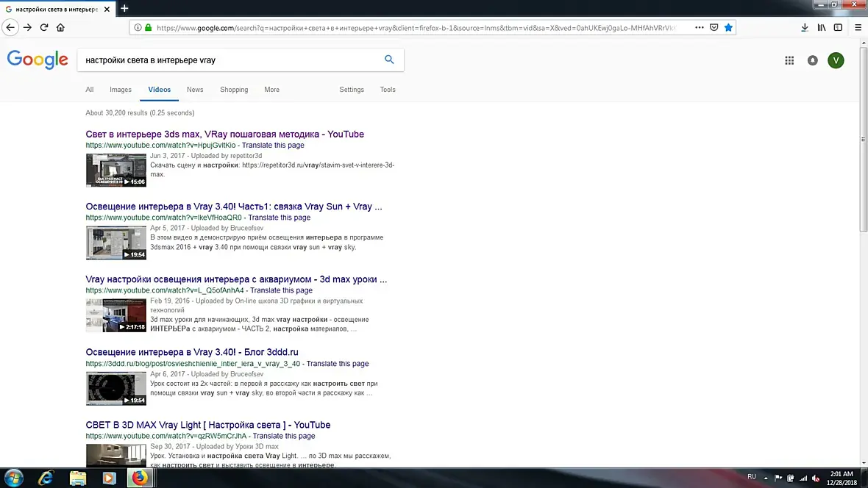Image resolution: width=868 pixels, height=488 pixels.
Task: View secure connection padlock details
Action: [149, 27]
